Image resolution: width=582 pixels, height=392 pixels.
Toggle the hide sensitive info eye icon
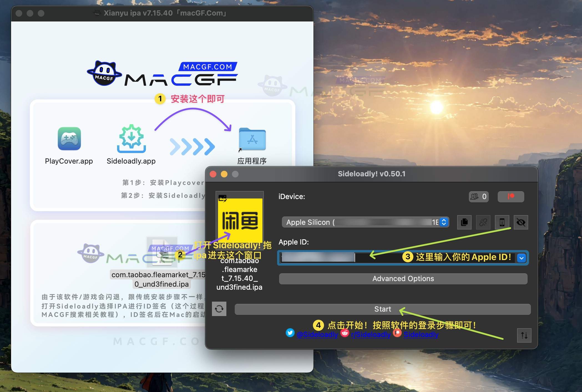521,222
